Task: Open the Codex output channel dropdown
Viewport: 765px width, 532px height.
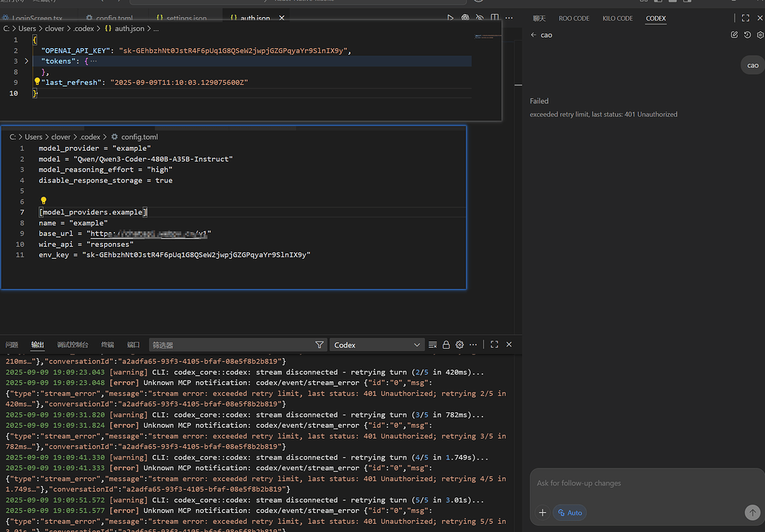Action: click(376, 345)
